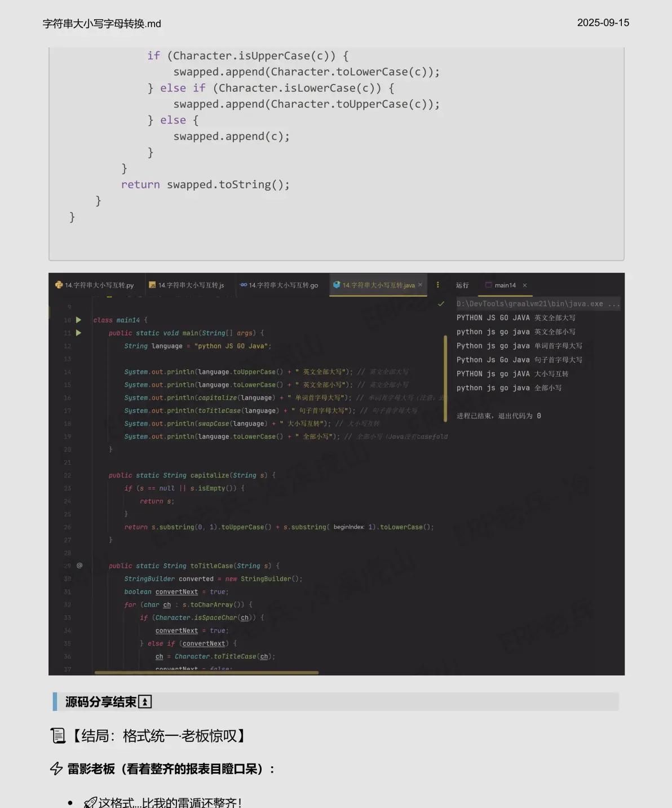
Task: Click the scroll emoji before 结局 heading
Action: tap(58, 735)
